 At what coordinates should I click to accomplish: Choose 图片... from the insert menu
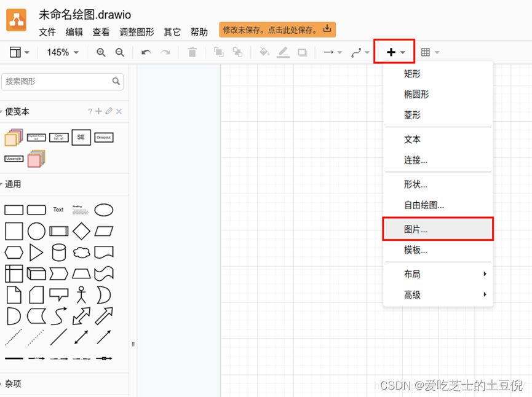pos(438,229)
